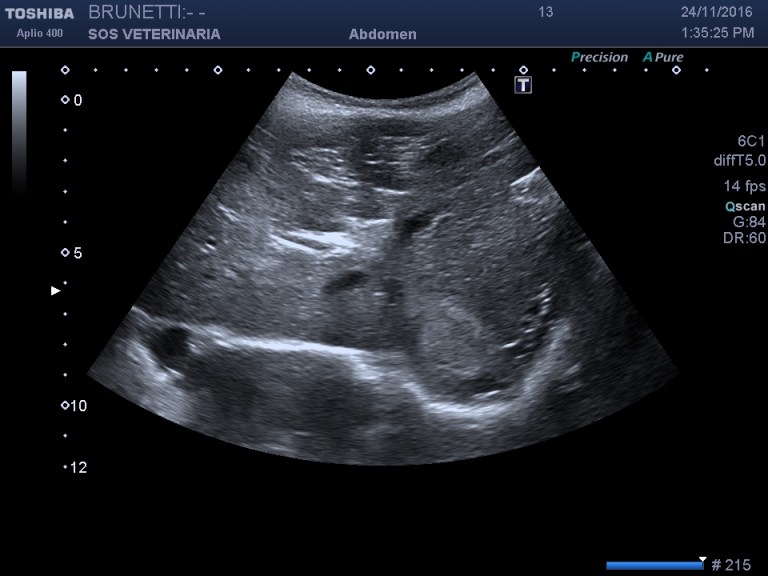Click the blue cine frame progress bar
Image resolution: width=768 pixels, height=576 pixels.
click(654, 566)
